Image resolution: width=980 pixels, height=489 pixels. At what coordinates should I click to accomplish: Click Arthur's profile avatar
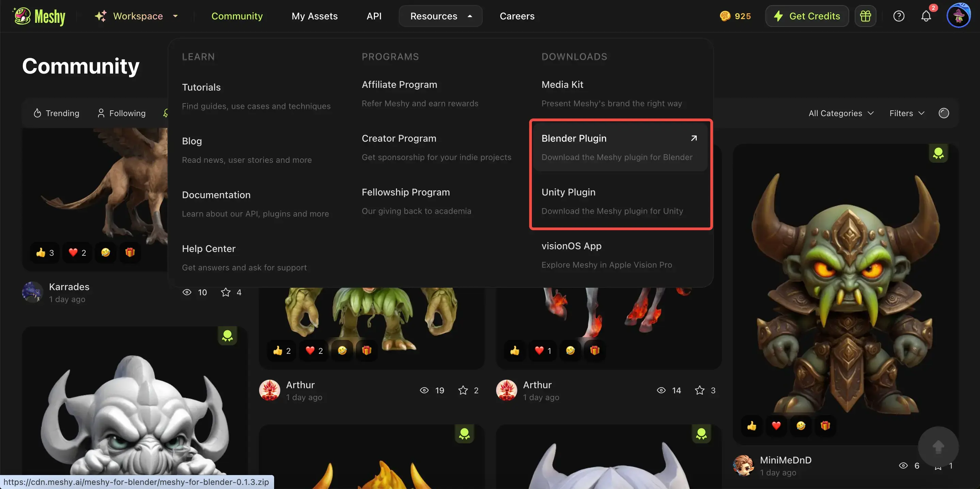[x=270, y=390]
